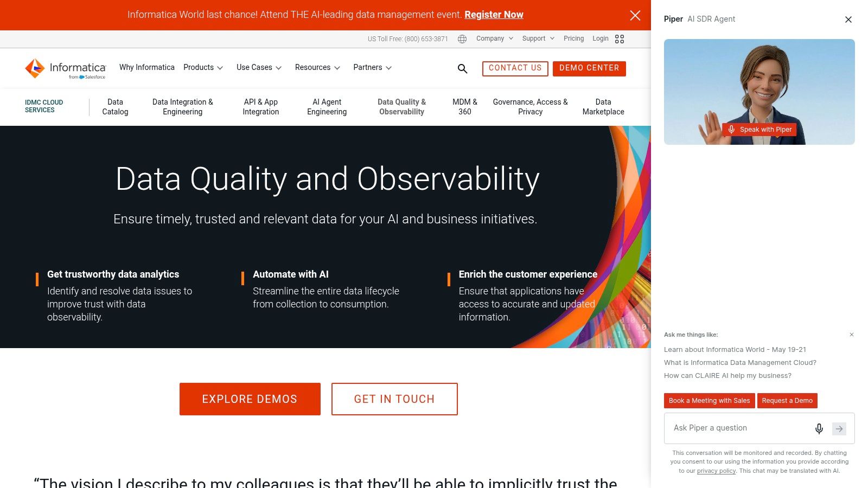
Task: Select AI Agent Engineering tab
Action: [x=327, y=107]
